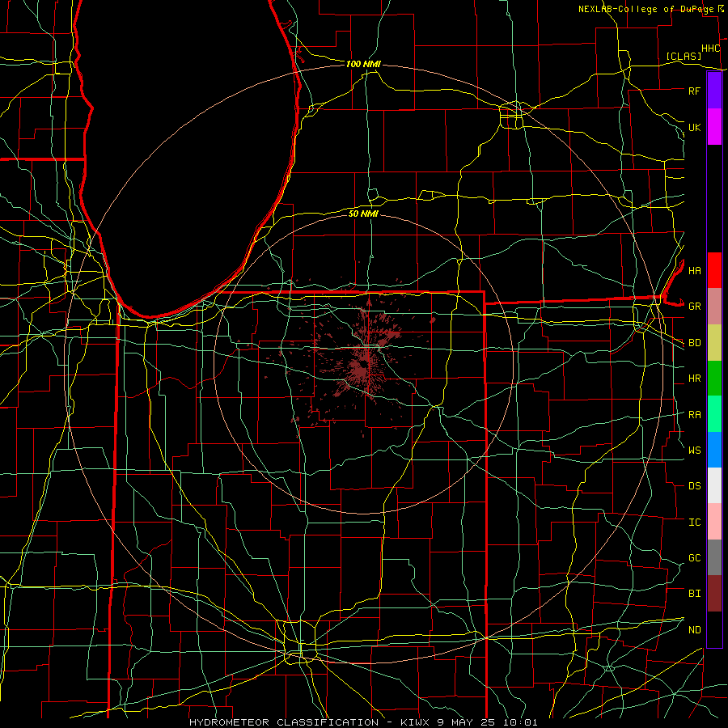Click the HA legend label
Screen dimensions: 728x728
(694, 270)
